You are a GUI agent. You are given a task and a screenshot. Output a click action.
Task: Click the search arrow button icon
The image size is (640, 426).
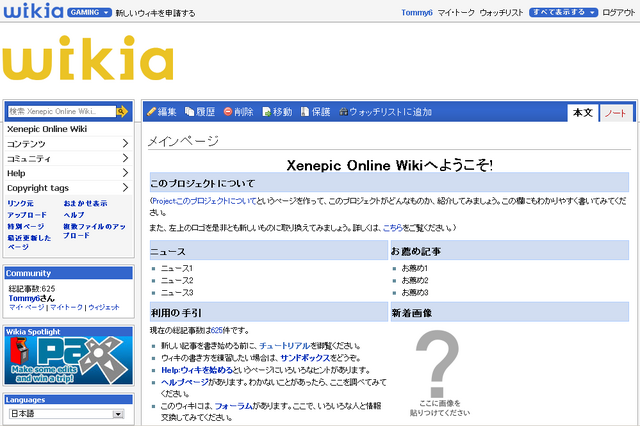122,111
